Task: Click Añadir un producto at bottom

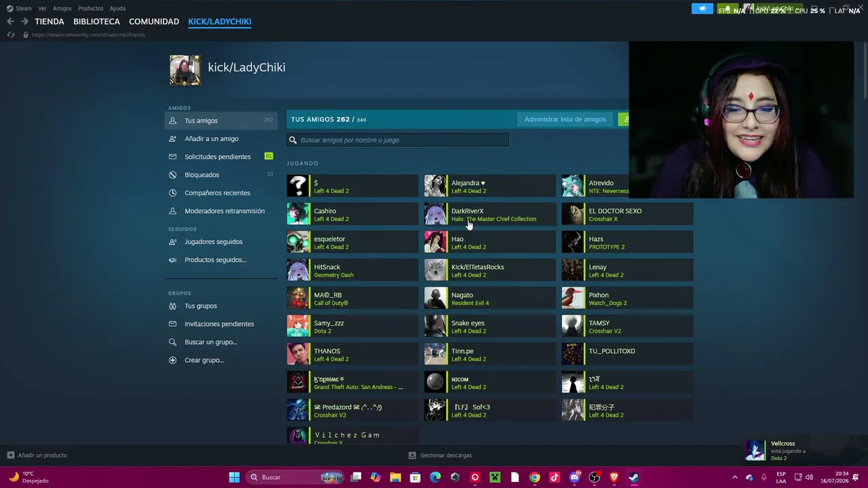Action: (x=37, y=455)
